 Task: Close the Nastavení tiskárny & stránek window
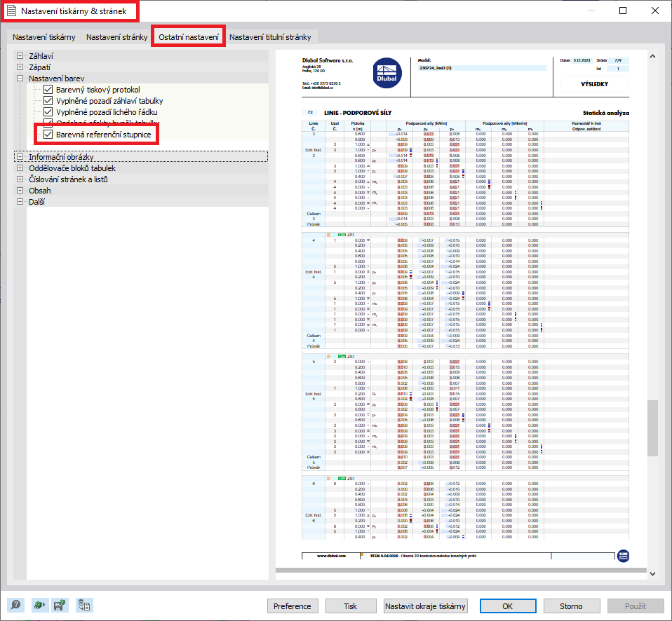click(x=655, y=11)
